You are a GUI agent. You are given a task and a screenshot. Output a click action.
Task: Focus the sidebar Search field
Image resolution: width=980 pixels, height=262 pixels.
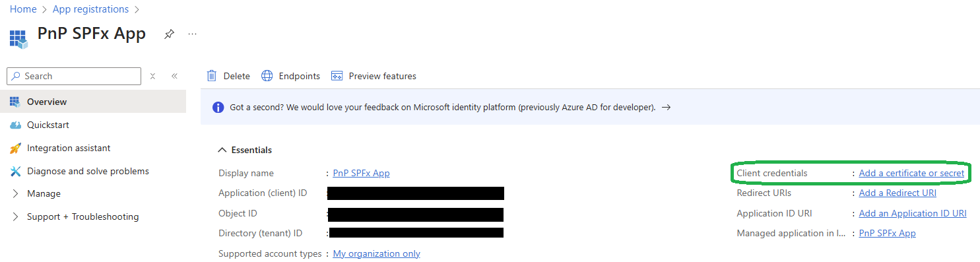(x=74, y=76)
